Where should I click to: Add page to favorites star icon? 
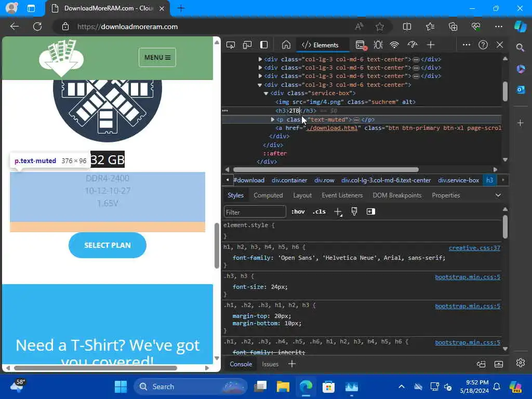pyautogui.click(x=380, y=27)
